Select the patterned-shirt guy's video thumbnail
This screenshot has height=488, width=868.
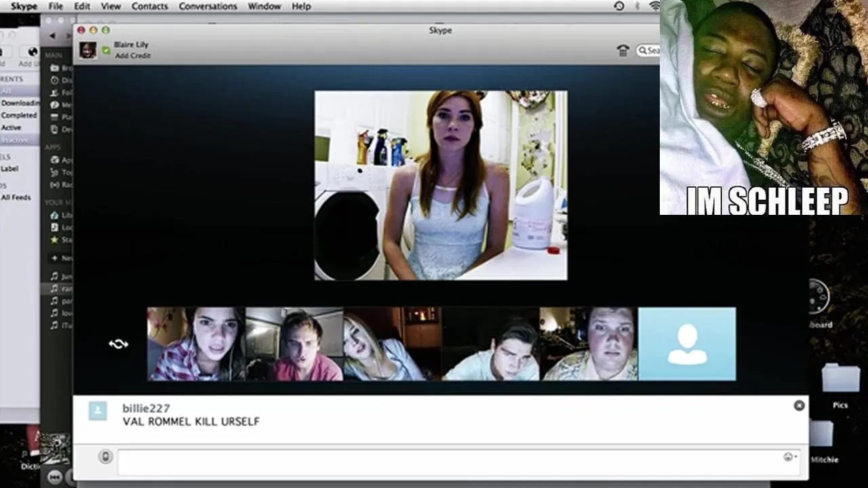pos(589,344)
